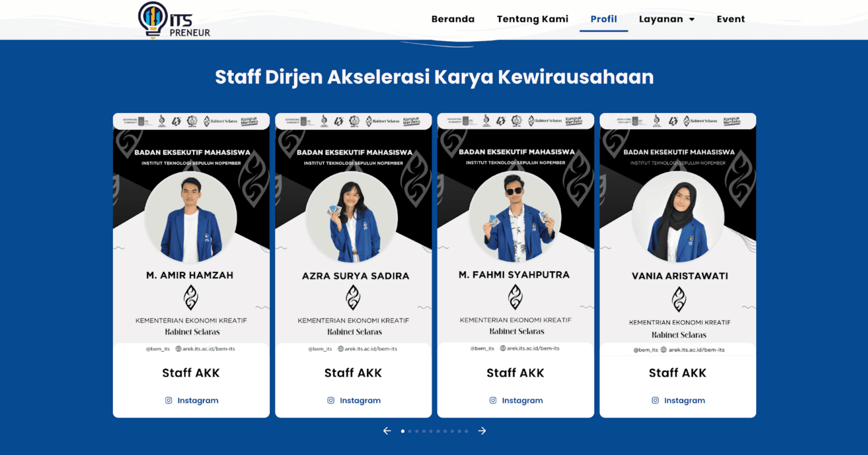Click Instagram icon under Vania Aristawati

pos(655,400)
